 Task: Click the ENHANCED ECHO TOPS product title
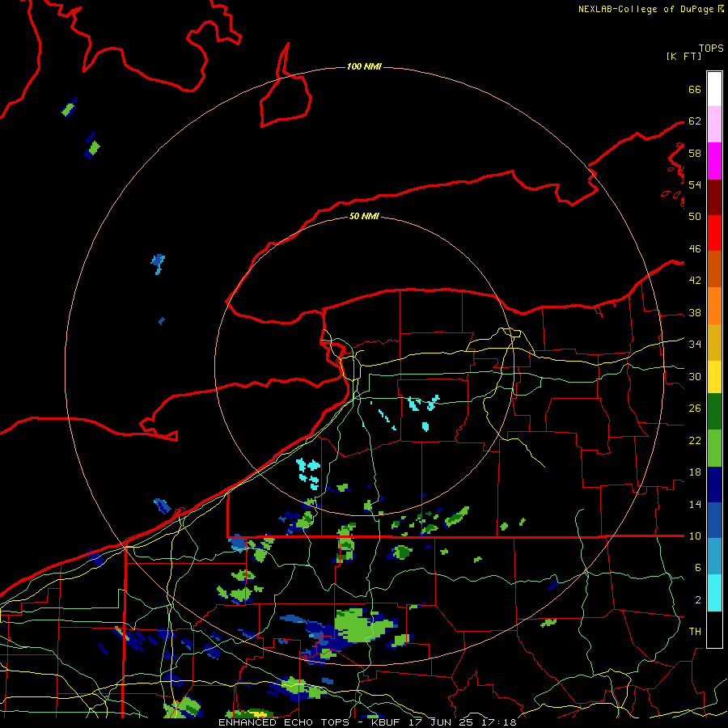click(283, 722)
